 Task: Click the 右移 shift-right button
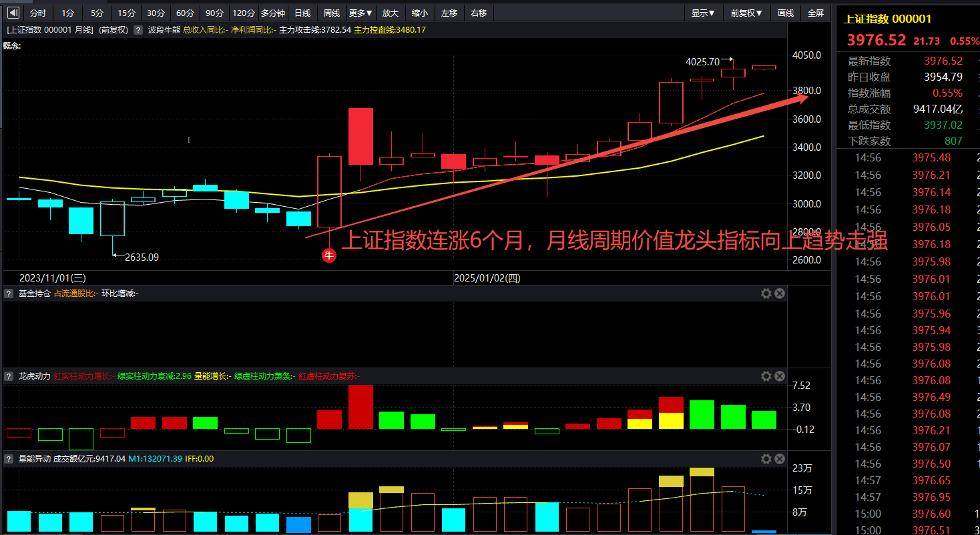(479, 13)
